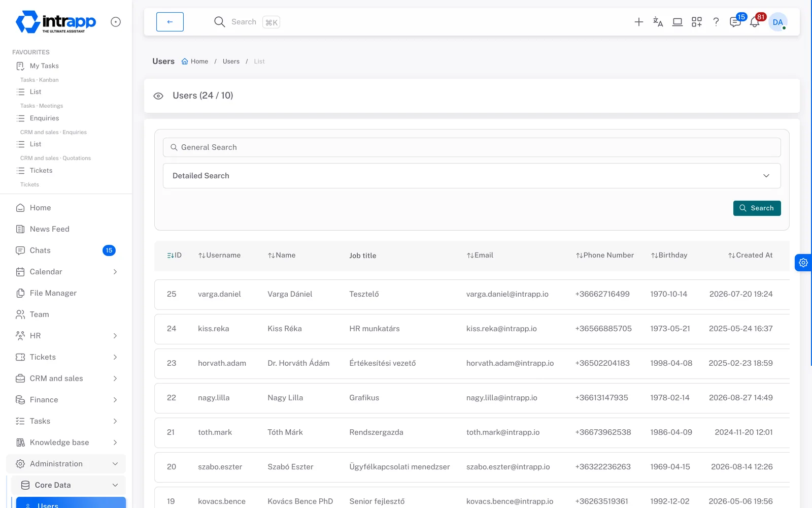The height and width of the screenshot is (508, 812).
Task: Toggle the sidebar pin circle icon
Action: (x=116, y=22)
